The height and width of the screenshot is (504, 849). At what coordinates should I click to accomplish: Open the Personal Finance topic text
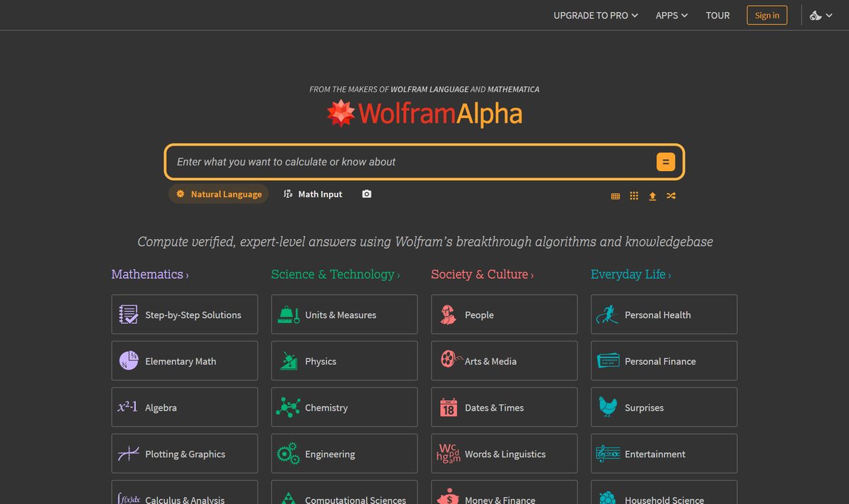(x=660, y=361)
